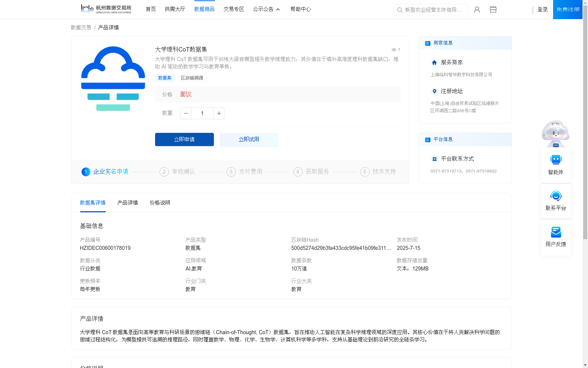
Task: Click the publish date 2025-7-15
Action: pyautogui.click(x=408, y=248)
